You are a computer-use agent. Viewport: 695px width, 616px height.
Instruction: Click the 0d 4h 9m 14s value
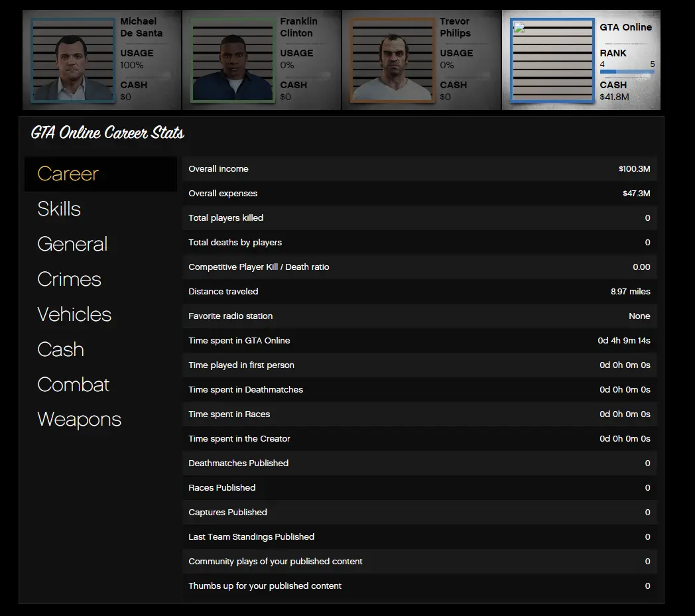[x=624, y=340]
